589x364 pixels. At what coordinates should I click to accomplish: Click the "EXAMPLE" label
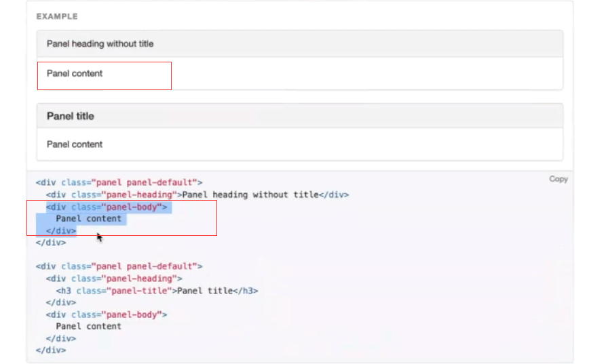pyautogui.click(x=57, y=16)
